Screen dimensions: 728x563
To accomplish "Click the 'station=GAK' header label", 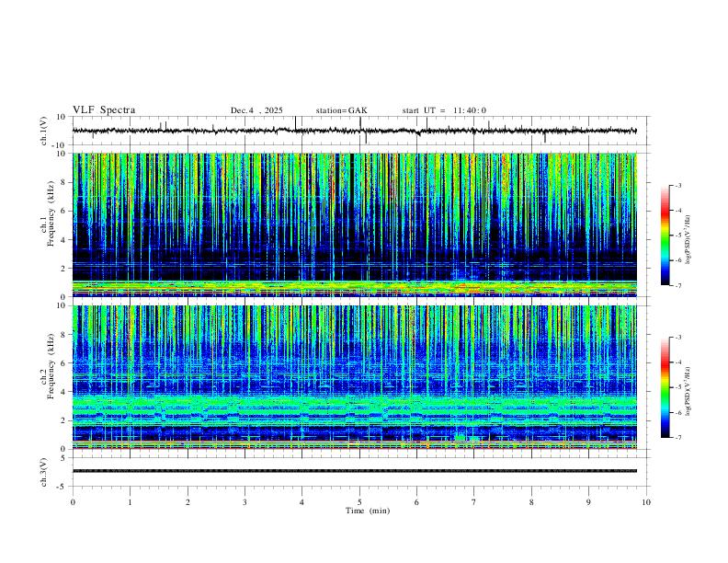I will click(341, 110).
